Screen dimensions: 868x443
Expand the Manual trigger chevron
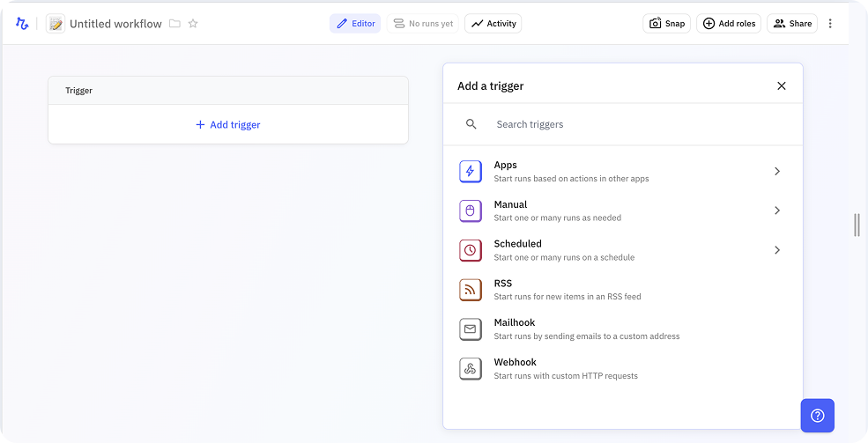(777, 210)
